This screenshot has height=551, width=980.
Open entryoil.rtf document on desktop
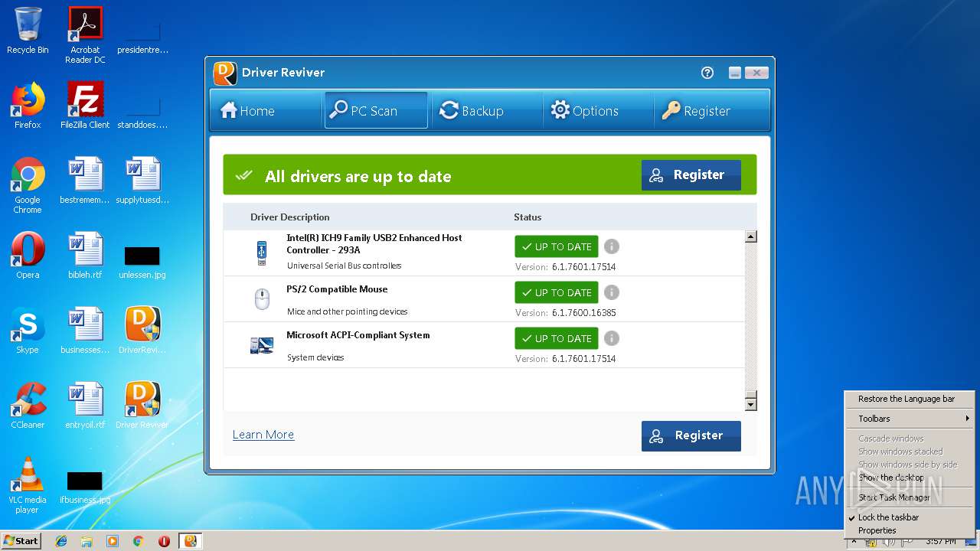pyautogui.click(x=85, y=406)
